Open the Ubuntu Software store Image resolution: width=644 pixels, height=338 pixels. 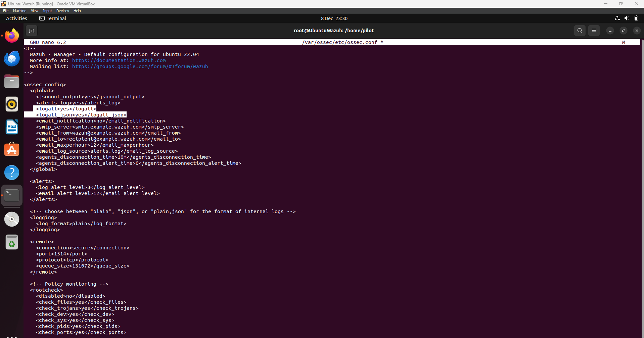[12, 149]
